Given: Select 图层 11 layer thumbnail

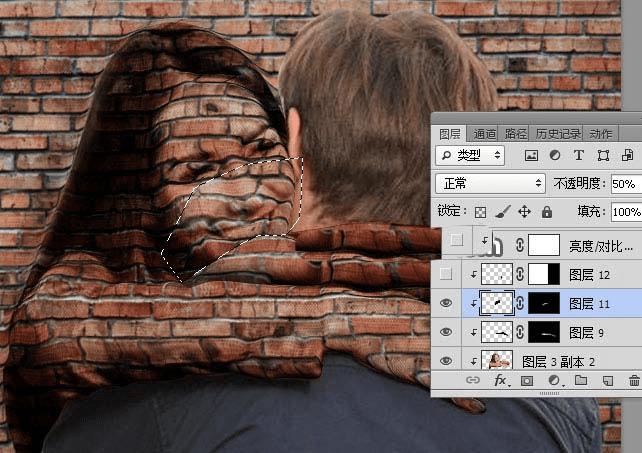Looking at the screenshot, I should pyautogui.click(x=497, y=304).
